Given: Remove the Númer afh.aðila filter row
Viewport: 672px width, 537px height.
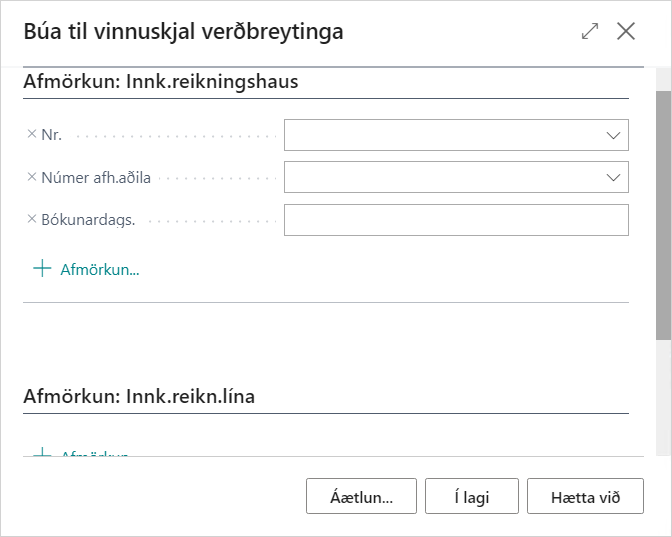Looking at the screenshot, I should [31, 177].
